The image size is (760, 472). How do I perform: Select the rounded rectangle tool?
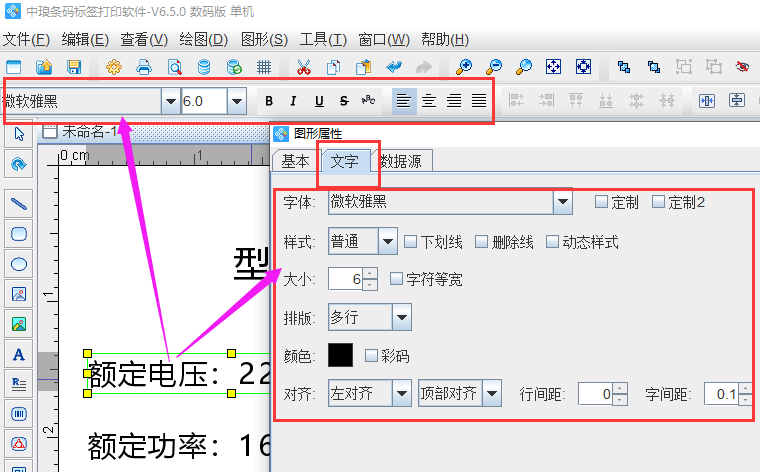(x=18, y=234)
